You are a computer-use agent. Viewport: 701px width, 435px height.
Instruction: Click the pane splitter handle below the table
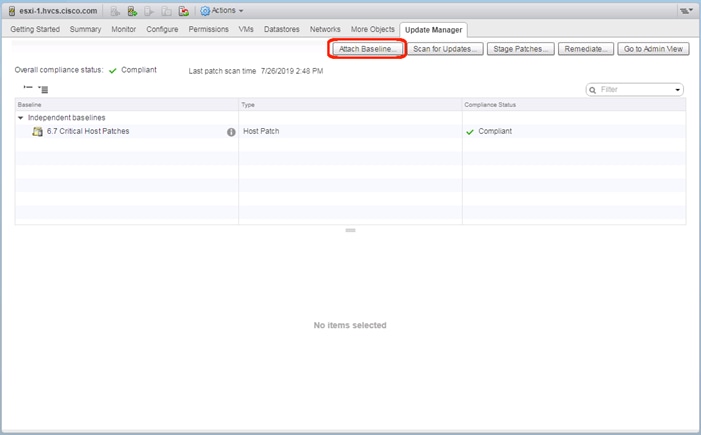pos(350,230)
